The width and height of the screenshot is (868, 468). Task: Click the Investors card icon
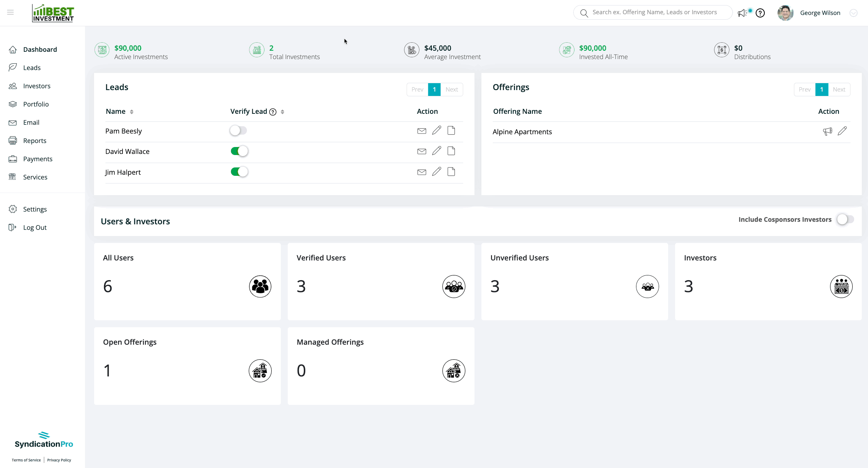point(841,286)
